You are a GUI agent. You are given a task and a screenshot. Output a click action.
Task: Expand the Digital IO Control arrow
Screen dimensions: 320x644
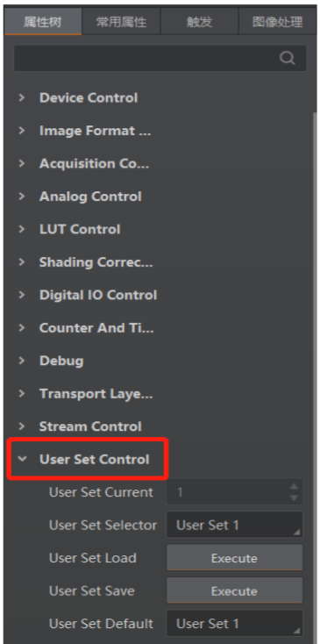point(22,295)
